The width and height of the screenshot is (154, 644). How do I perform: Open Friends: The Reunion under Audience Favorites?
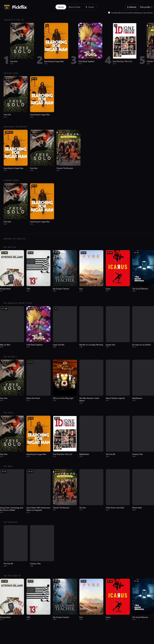(x=68, y=148)
